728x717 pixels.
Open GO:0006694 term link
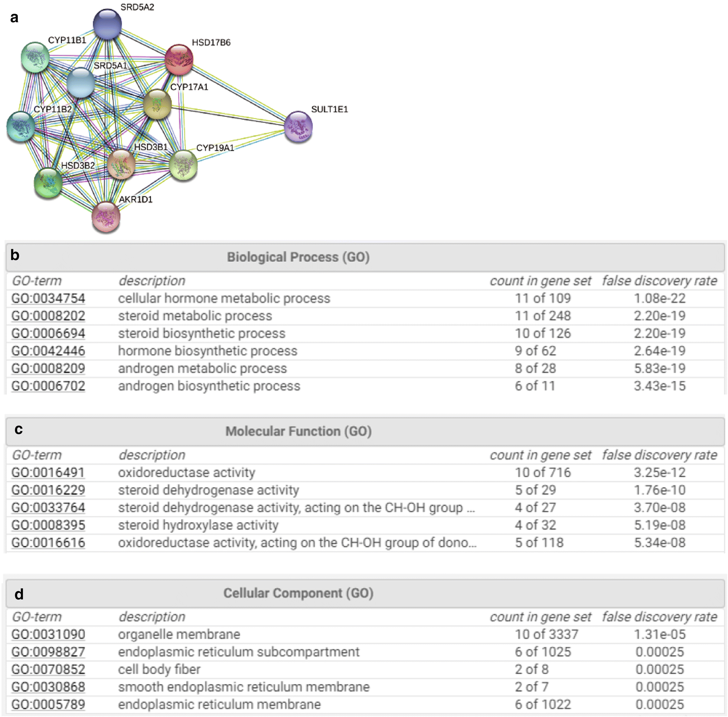coord(48,333)
